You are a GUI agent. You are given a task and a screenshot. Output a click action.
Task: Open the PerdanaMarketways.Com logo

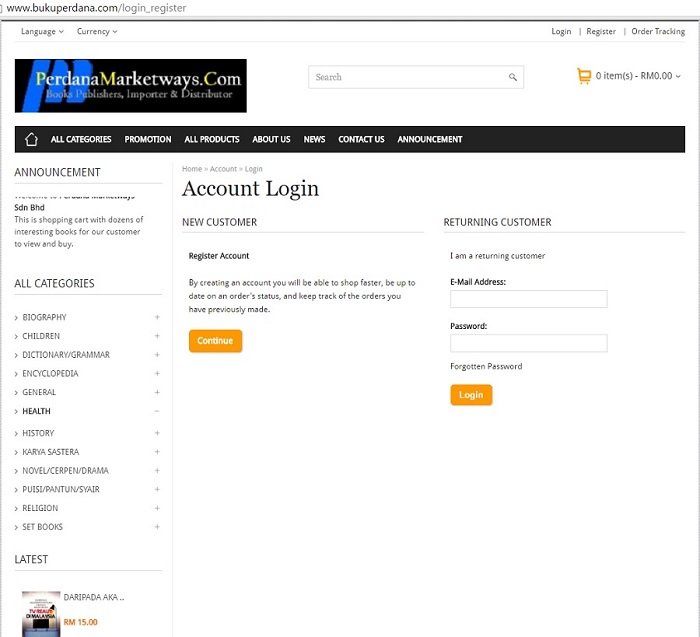coord(131,86)
